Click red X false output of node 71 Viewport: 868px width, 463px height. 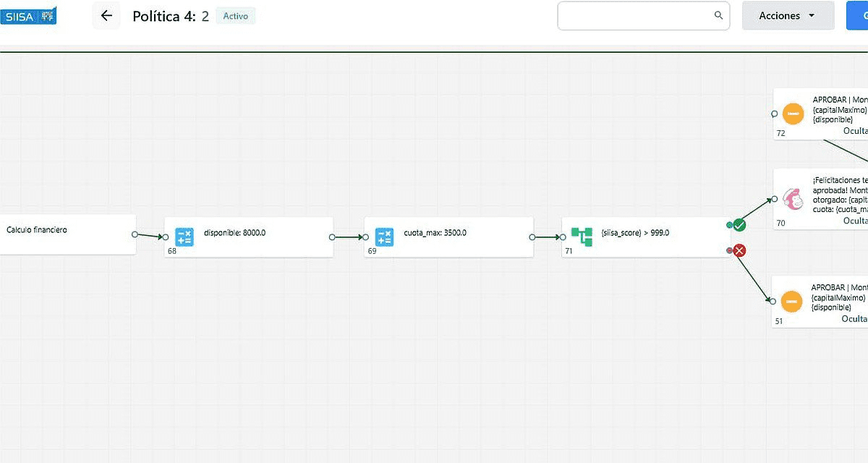tap(739, 251)
